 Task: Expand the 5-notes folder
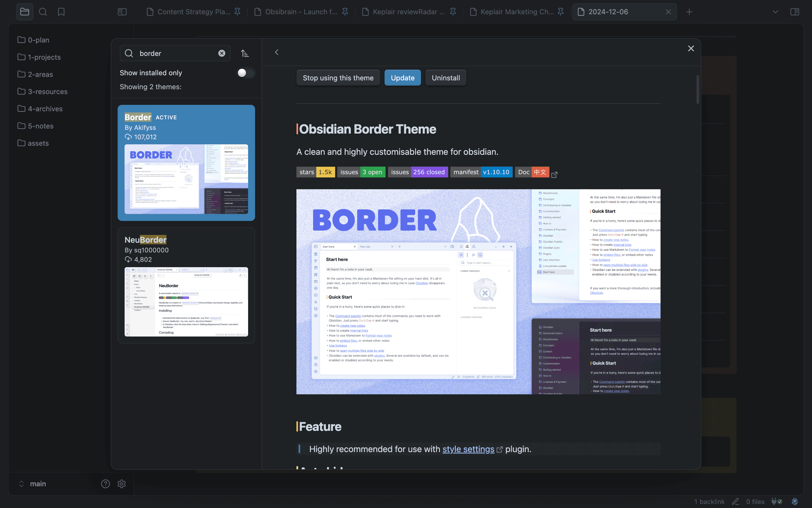pyautogui.click(x=36, y=126)
